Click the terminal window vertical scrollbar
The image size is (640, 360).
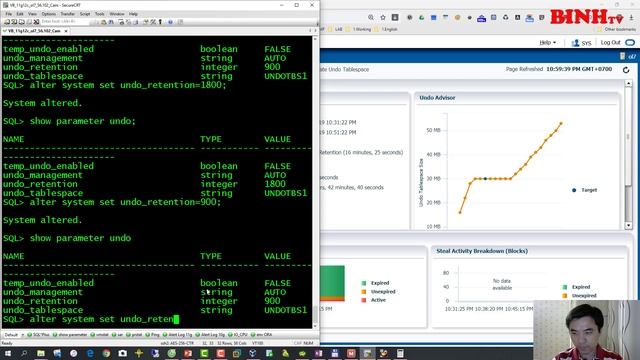(315, 182)
